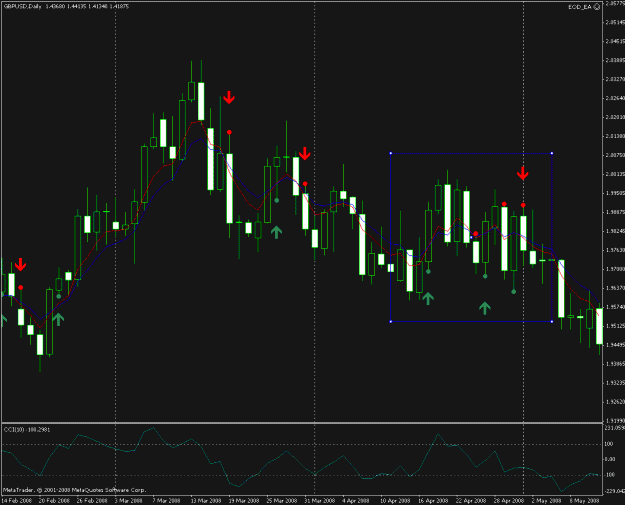Click the 13 Mar 2008 date label
This screenshot has height=505, width=625.
click(x=206, y=500)
